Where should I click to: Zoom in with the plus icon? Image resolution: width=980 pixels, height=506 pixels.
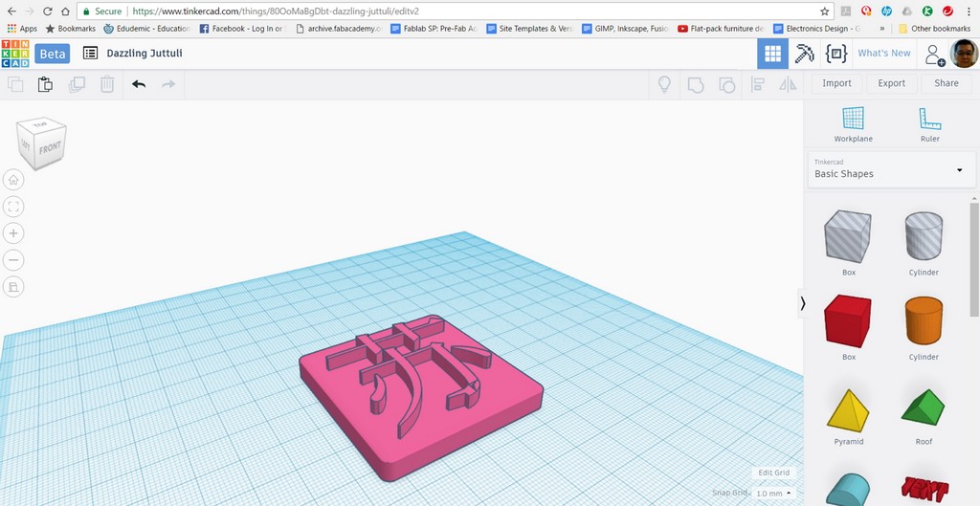point(13,233)
